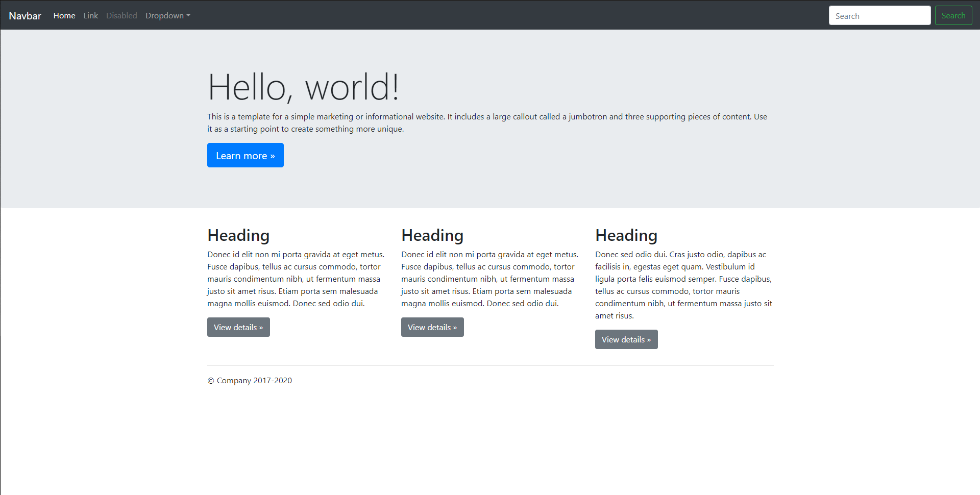Focus the Search input field
This screenshot has height=495, width=980.
click(879, 15)
